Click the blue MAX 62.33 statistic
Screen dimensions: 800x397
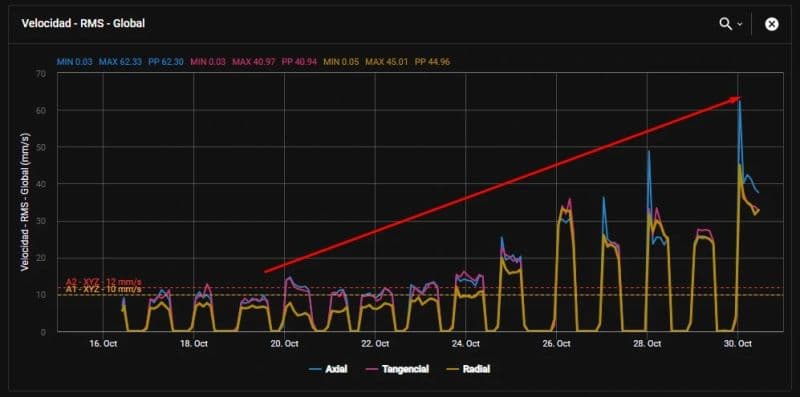tap(121, 62)
